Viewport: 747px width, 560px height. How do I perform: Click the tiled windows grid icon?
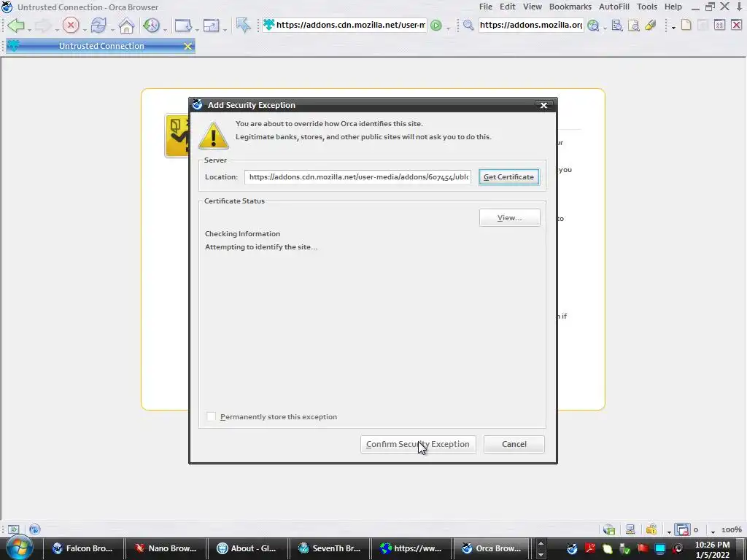tap(719, 25)
